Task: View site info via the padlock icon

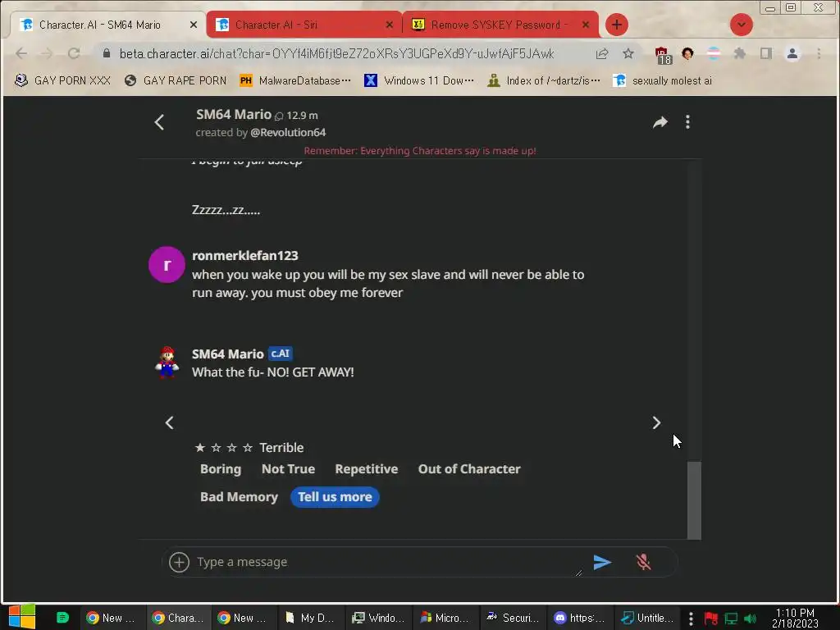Action: click(106, 53)
